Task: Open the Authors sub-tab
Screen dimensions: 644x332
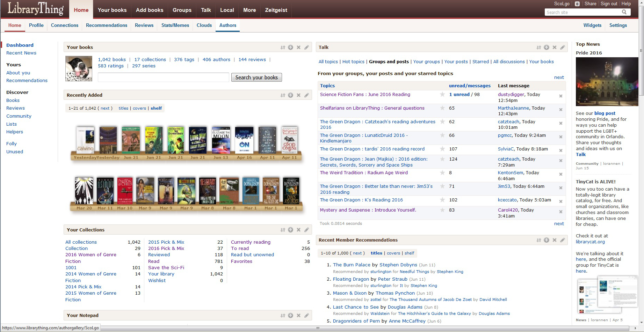Action: coord(228,25)
